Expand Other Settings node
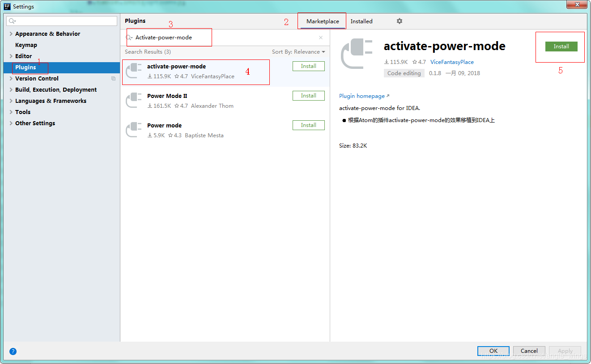Image resolution: width=591 pixels, height=364 pixels. click(x=11, y=123)
